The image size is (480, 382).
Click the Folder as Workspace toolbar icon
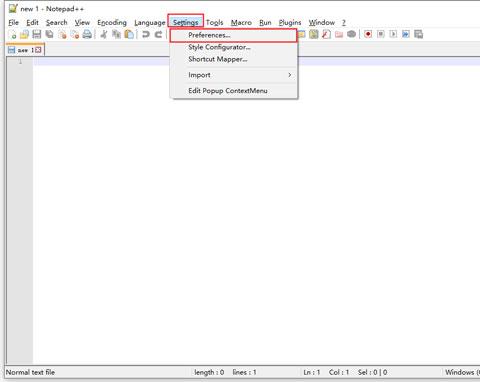[x=339, y=34]
